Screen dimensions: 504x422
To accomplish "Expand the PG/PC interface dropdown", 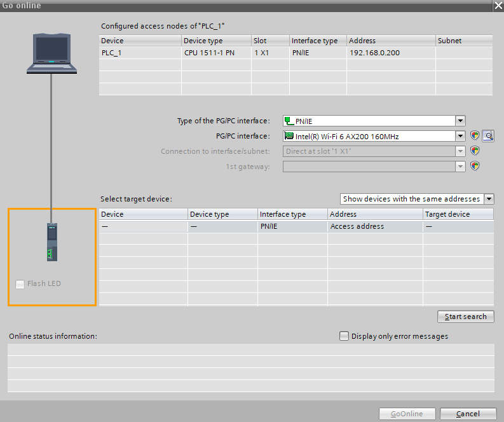I will click(x=461, y=136).
